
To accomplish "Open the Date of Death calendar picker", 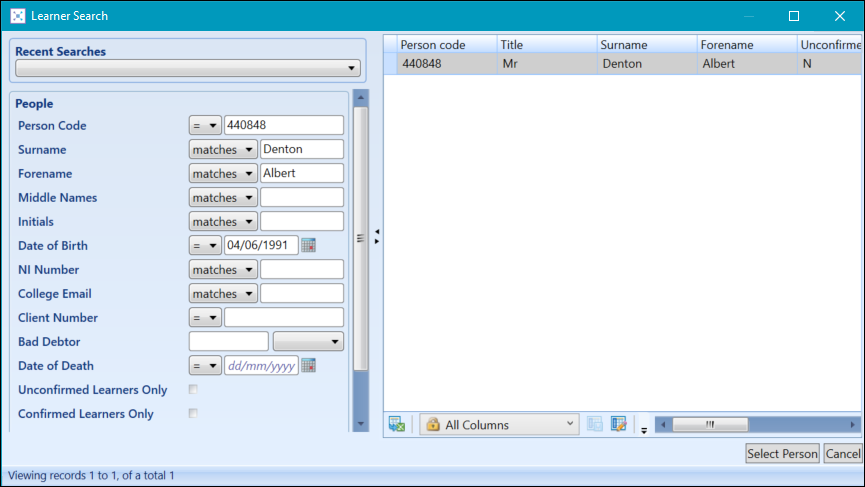I will tap(308, 365).
